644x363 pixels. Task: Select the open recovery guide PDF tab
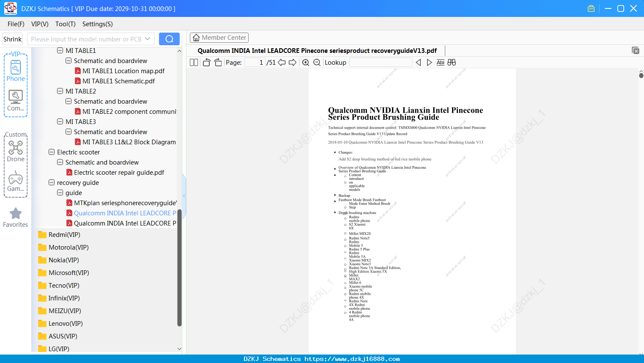tap(317, 51)
